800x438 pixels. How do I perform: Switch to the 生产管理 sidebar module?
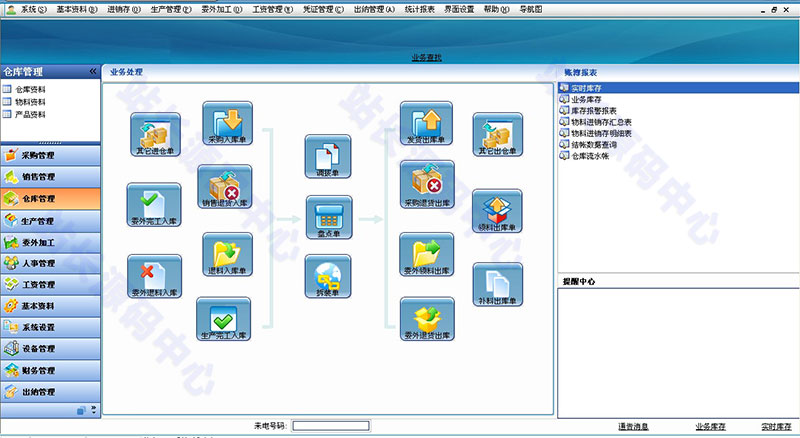(x=51, y=221)
